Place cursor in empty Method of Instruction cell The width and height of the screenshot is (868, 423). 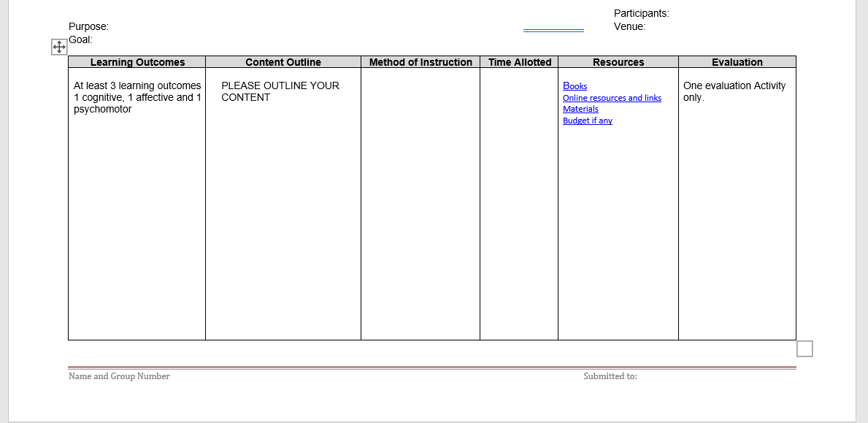(420, 204)
